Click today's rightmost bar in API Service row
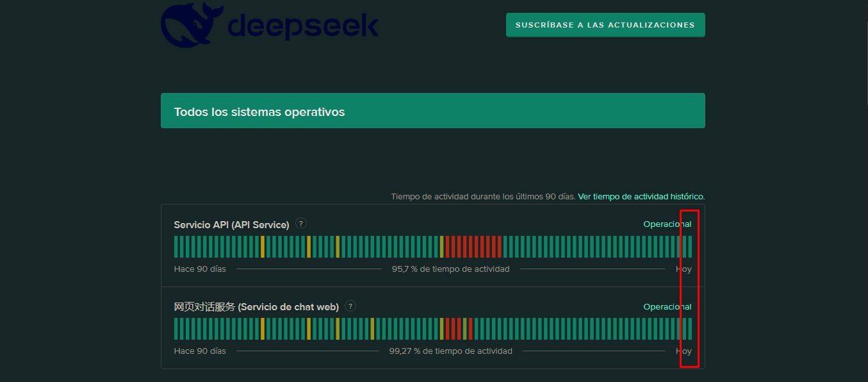The image size is (868, 382). point(690,247)
